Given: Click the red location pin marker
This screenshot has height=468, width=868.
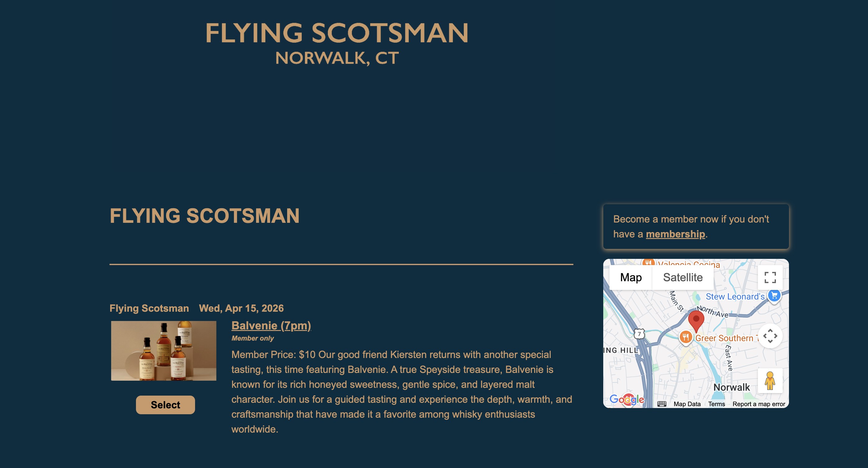Looking at the screenshot, I should pos(696,320).
